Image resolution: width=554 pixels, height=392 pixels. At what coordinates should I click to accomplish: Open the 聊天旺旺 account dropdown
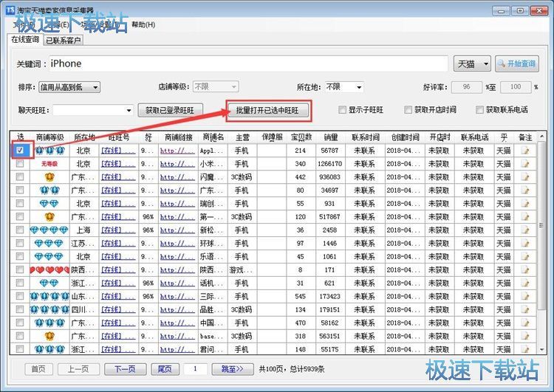click(93, 110)
